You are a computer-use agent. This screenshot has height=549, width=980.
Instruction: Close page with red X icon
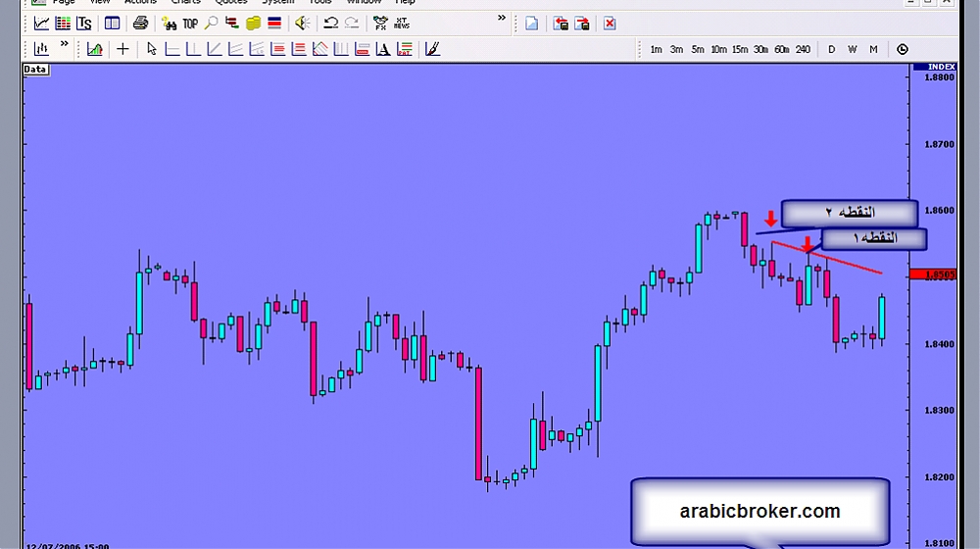coord(610,24)
